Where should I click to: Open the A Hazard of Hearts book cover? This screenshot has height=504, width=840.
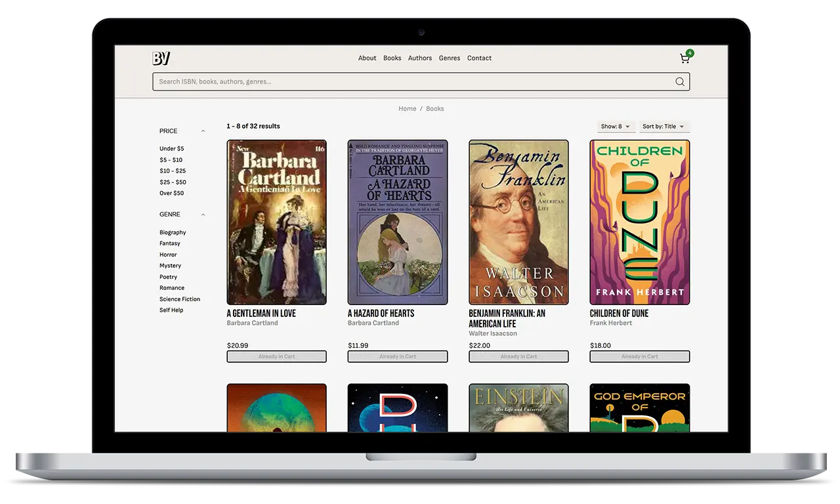click(x=398, y=222)
